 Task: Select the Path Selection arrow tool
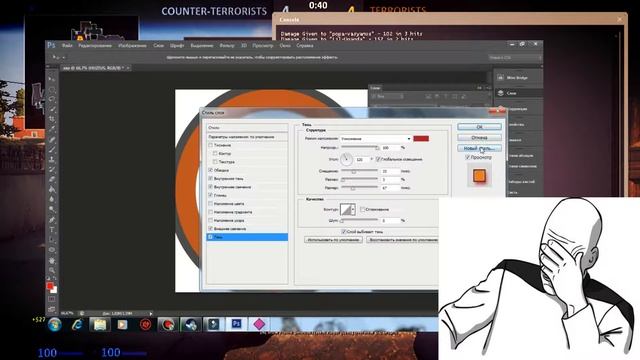(x=52, y=240)
